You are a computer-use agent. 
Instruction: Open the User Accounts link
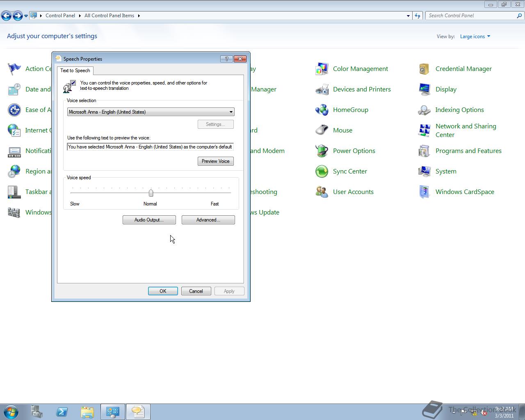[353, 192]
